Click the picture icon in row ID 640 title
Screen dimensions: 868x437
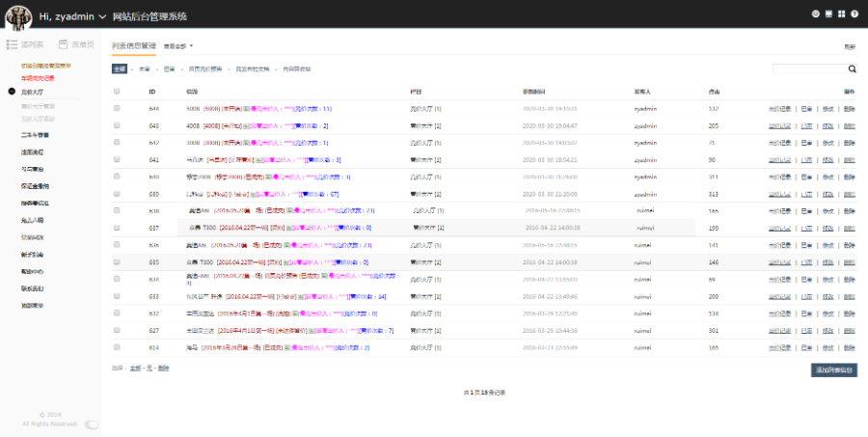point(268,178)
